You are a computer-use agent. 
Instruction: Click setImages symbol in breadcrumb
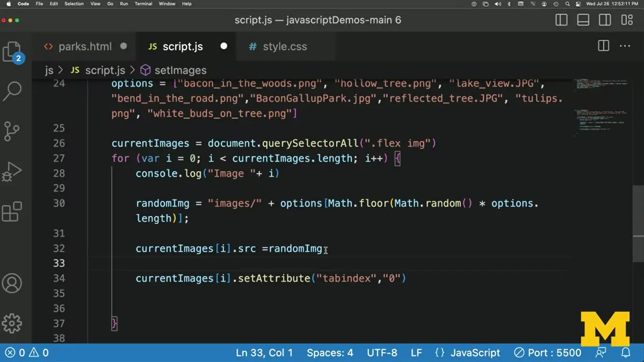tap(180, 70)
